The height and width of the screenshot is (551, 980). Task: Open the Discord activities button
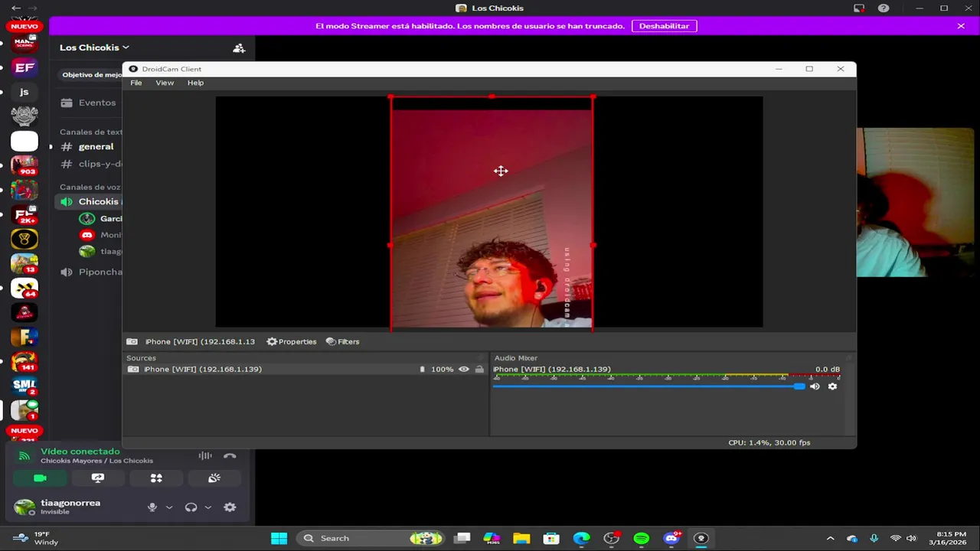point(156,478)
